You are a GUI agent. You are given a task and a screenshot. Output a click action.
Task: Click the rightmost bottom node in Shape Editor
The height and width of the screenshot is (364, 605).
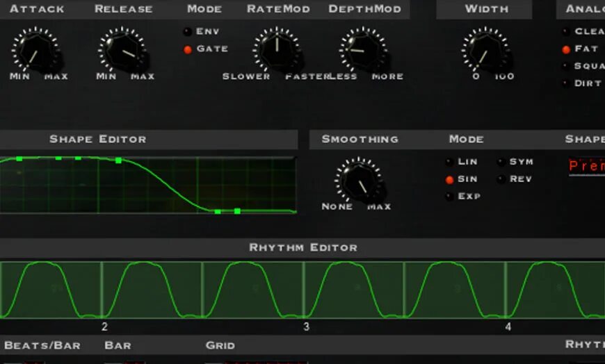(x=237, y=211)
